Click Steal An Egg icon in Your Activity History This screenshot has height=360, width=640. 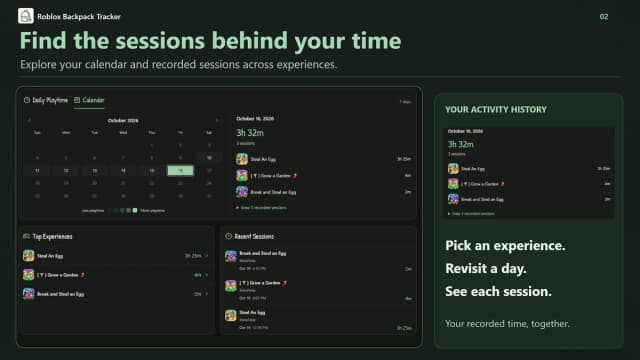tap(453, 169)
